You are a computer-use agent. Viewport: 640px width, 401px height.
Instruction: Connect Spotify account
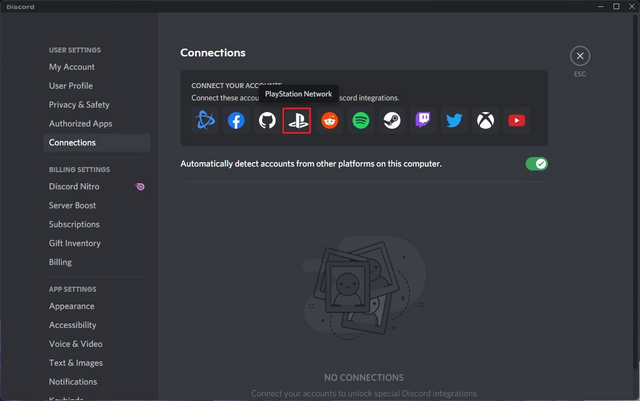(x=361, y=120)
